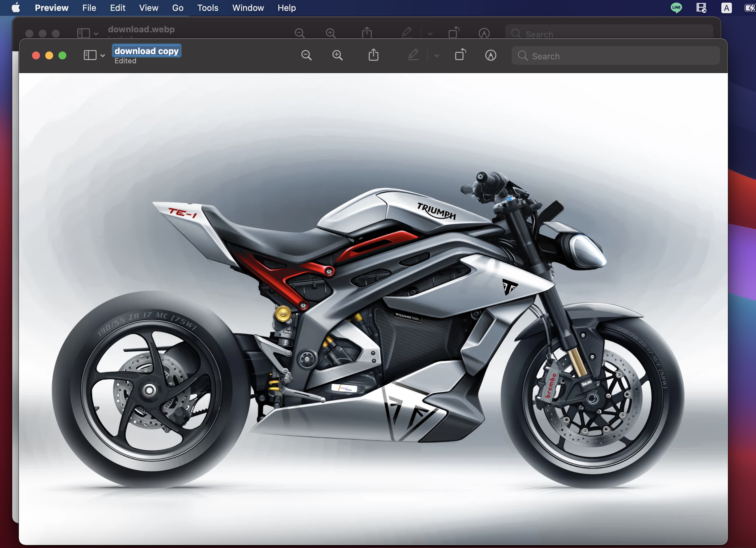Click the screen recording menu bar icon
This screenshot has width=756, height=548.
coord(701,8)
